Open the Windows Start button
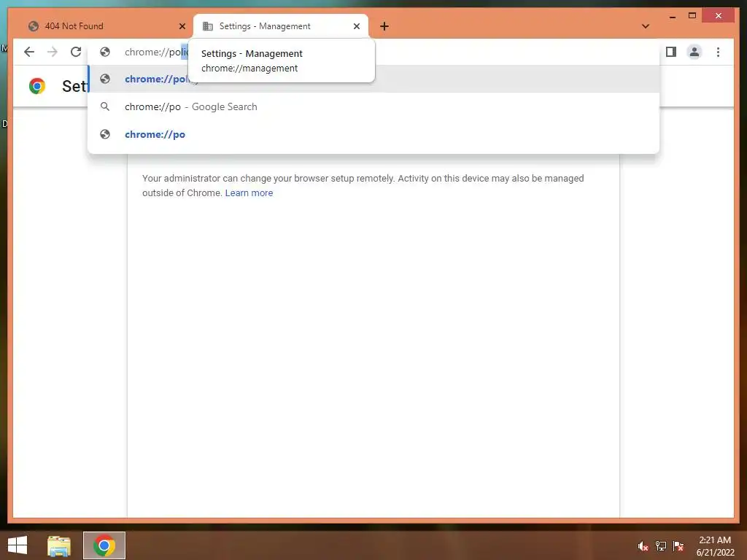Viewport: 747px width, 560px height. 18,545
